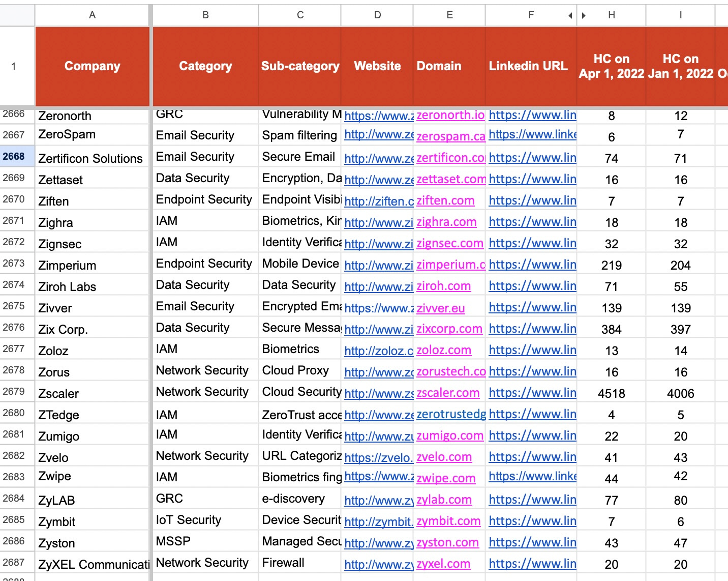
Task: Click the HC on Jan 1, 2022 header
Action: pos(680,66)
